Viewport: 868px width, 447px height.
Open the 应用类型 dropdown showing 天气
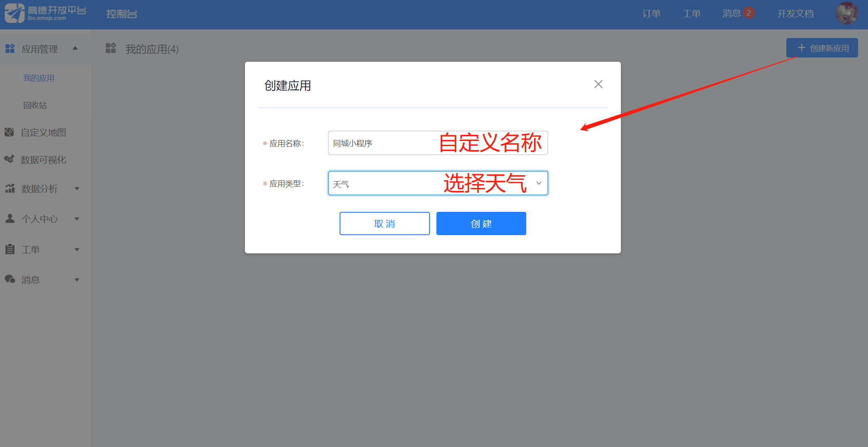[x=438, y=183]
